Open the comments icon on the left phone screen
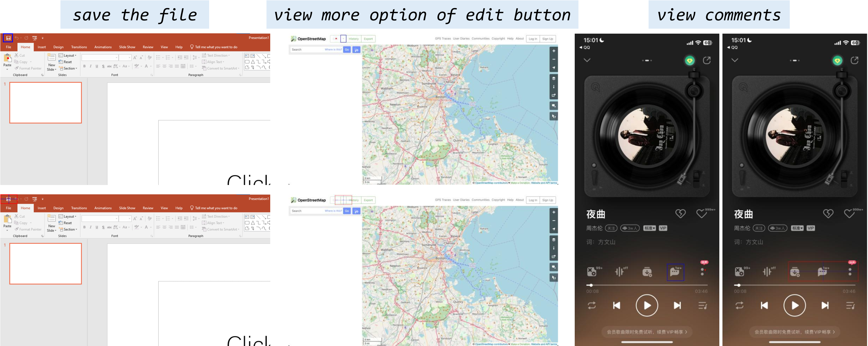The image size is (868, 346). 675,272
